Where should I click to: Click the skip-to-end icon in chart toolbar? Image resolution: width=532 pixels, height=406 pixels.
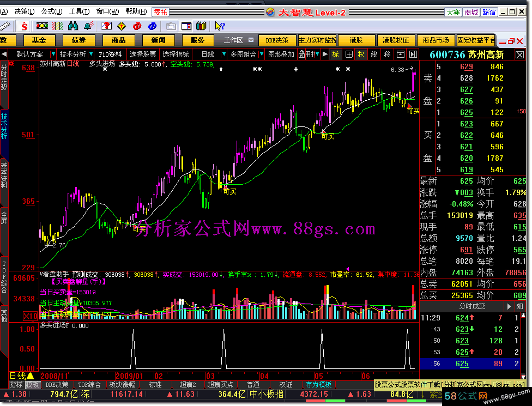click(413, 54)
